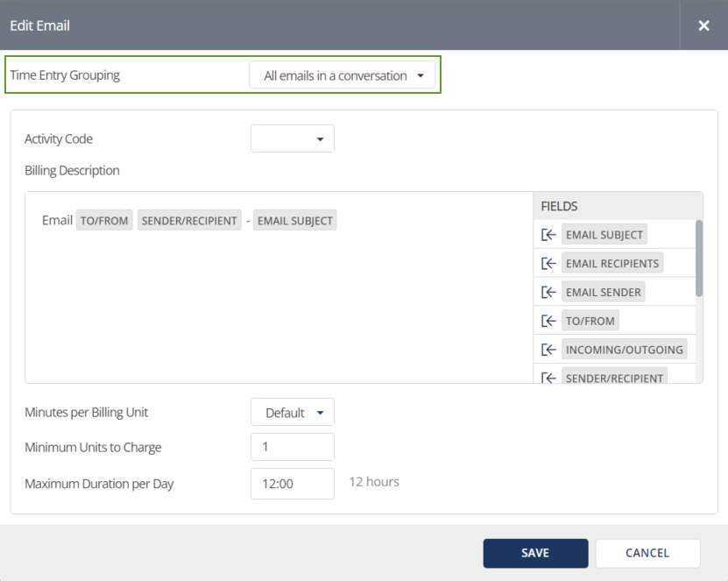This screenshot has width=728, height=581.
Task: Click insert arrow icon beside SENDER/RECIPIENT field
Action: point(548,378)
